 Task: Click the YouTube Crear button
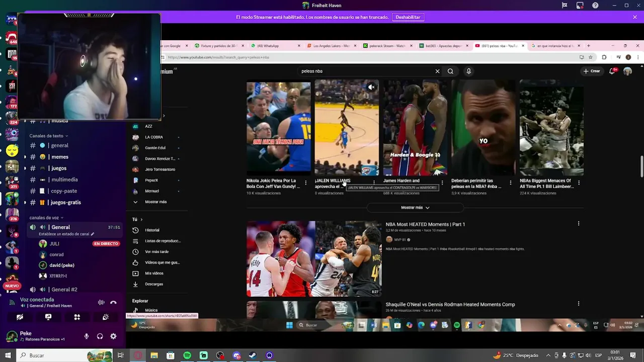(x=592, y=71)
